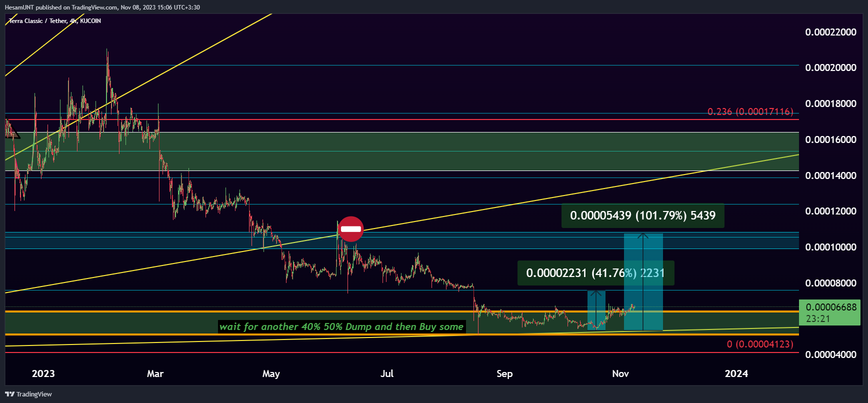The width and height of the screenshot is (868, 403).
Task: Click the 0.00010000 price axis label
Action: click(x=830, y=247)
